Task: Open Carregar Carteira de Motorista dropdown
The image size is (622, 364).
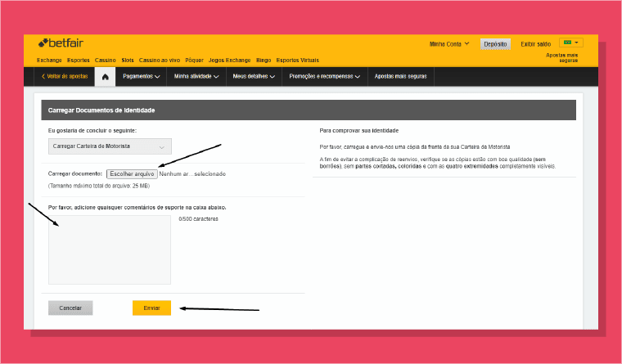Action: tap(110, 146)
